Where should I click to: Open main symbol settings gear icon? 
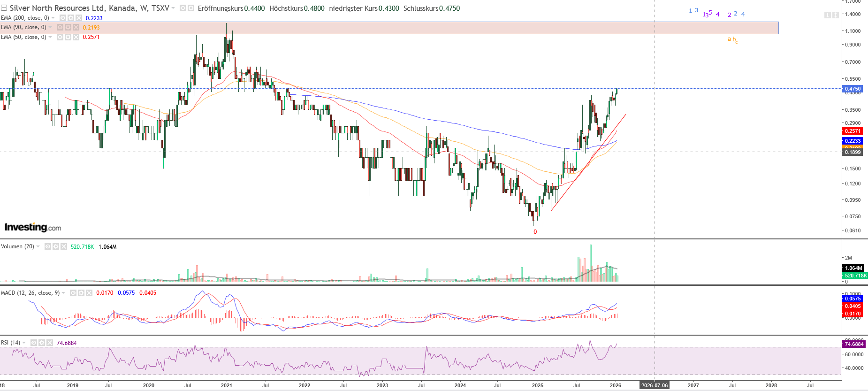(191, 8)
